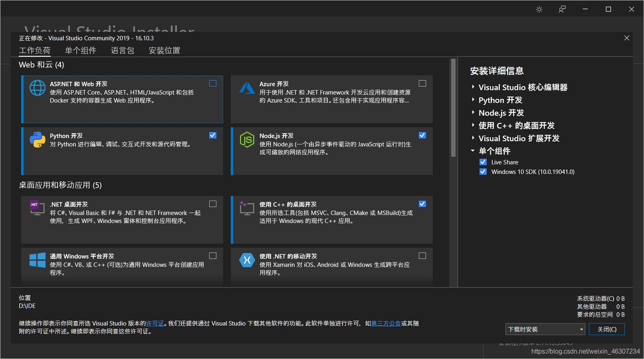The width and height of the screenshot is (644, 359).
Task: Enable the Azure 开发 workload checkbox
Action: coord(422,83)
